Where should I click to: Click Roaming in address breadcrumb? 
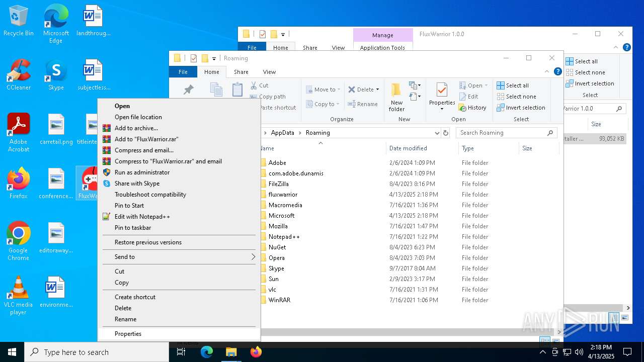point(318,133)
